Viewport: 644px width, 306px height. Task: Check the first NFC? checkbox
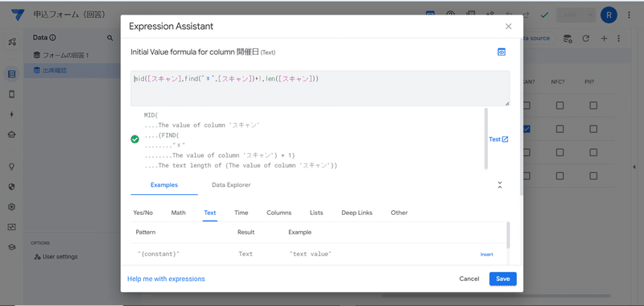click(x=559, y=105)
